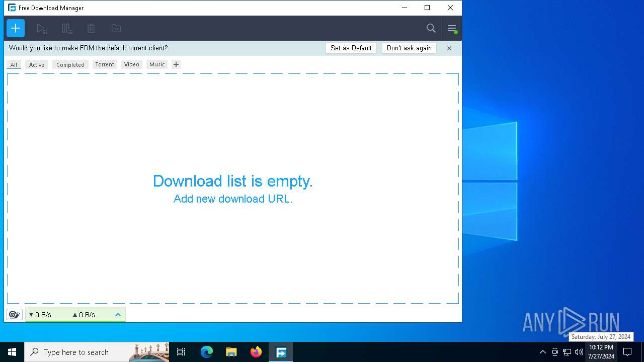The height and width of the screenshot is (362, 644).
Task: Show hidden system tray icons
Action: click(542, 352)
